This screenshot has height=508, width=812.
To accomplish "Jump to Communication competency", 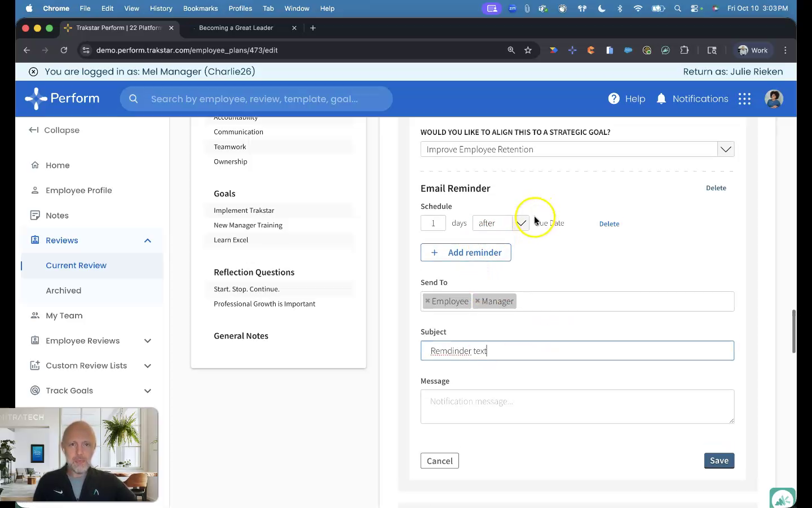I will pos(239,132).
